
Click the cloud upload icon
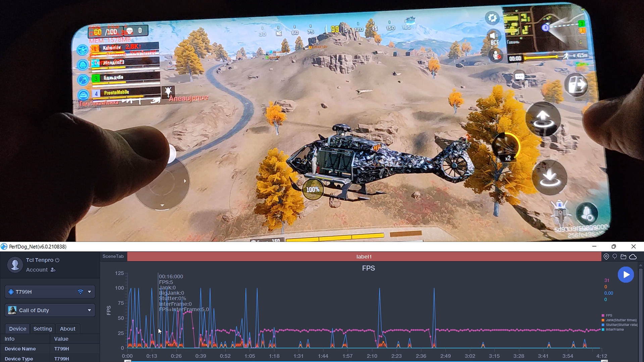point(633,257)
